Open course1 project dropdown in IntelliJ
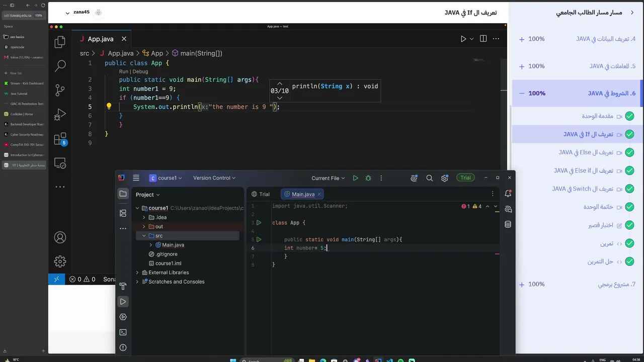Viewport: 644px width, 362px height. click(166, 178)
